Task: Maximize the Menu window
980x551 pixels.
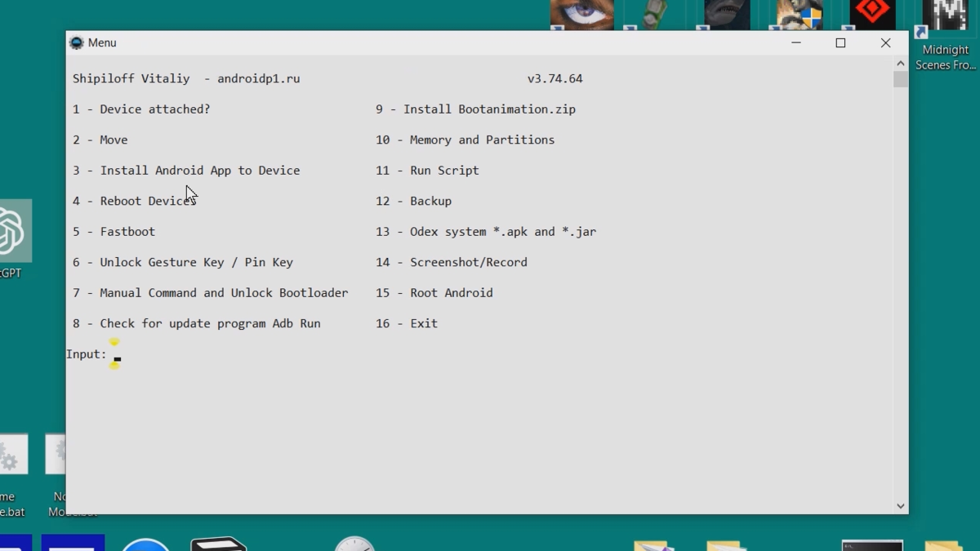Action: [840, 42]
